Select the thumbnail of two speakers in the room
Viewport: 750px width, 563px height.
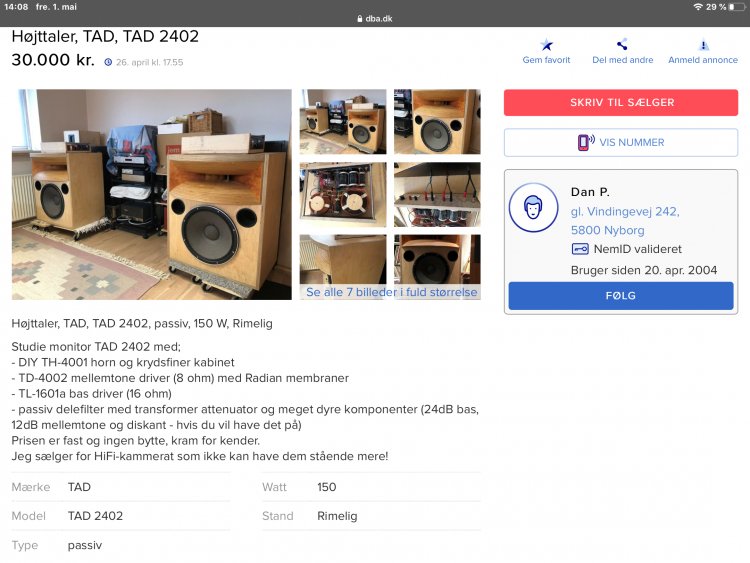click(343, 121)
